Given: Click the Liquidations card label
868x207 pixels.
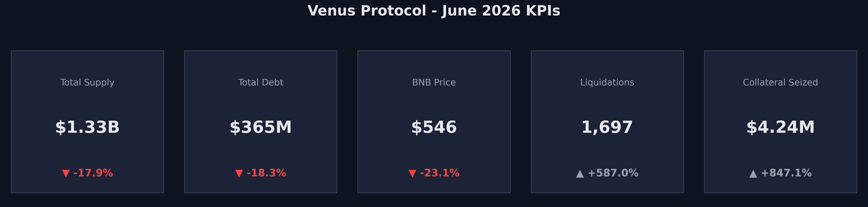Looking at the screenshot, I should tap(607, 83).
